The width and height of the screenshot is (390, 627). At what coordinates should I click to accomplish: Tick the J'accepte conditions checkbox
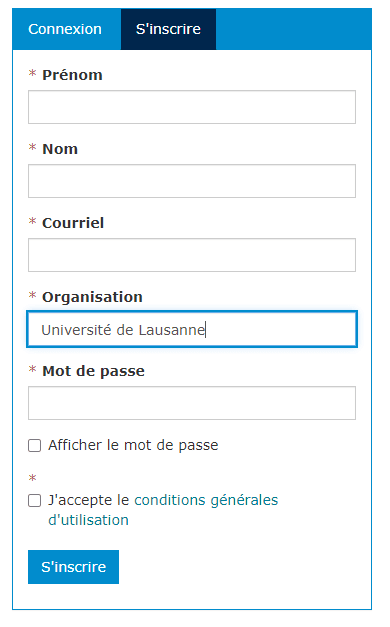[x=34, y=501]
